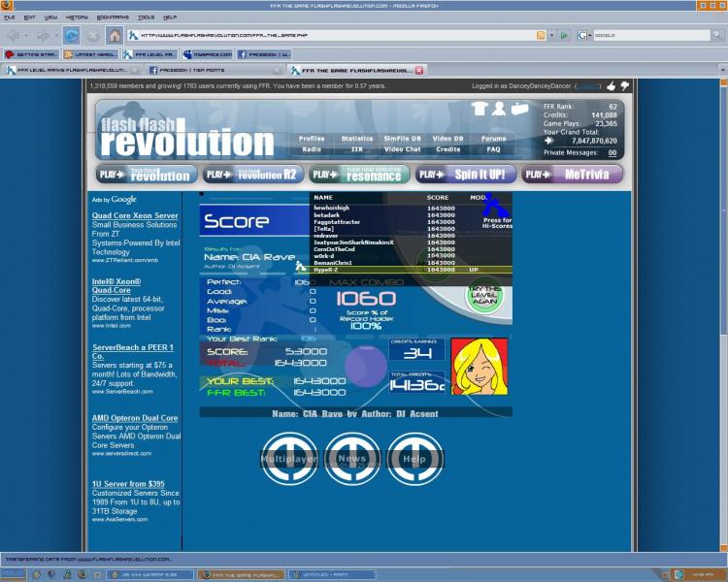
Task: Click Play MeTrivia button
Action: click(x=572, y=175)
